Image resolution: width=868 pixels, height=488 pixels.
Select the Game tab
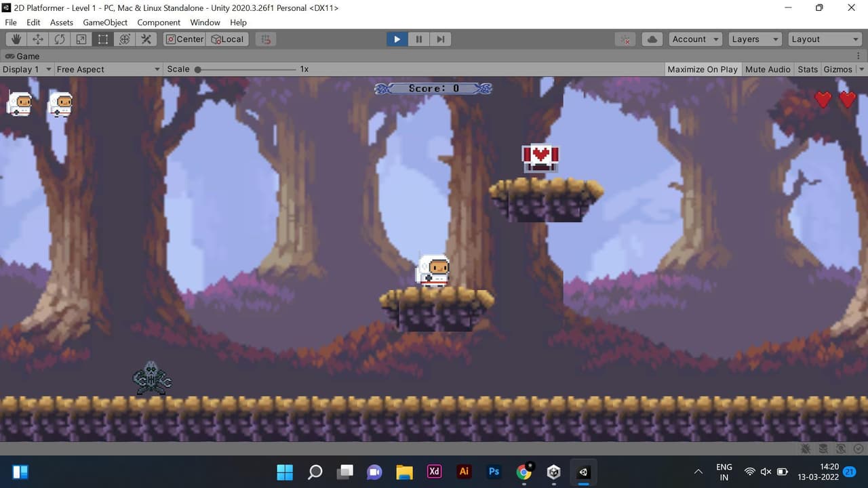pyautogui.click(x=22, y=56)
